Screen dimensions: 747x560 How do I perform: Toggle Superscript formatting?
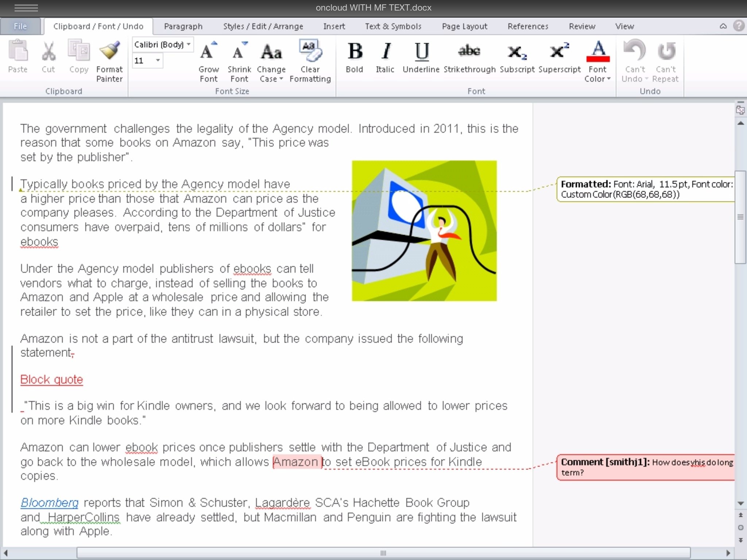[x=560, y=51]
